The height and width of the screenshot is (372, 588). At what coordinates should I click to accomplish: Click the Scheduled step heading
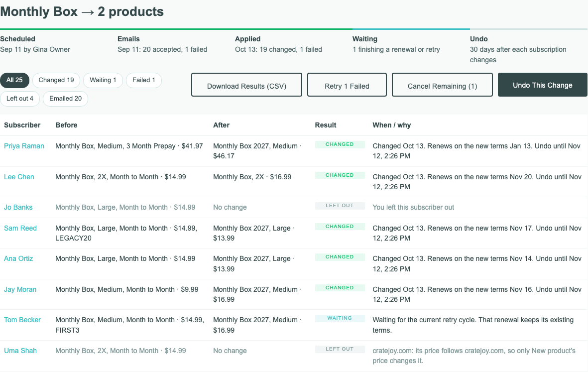tap(17, 39)
